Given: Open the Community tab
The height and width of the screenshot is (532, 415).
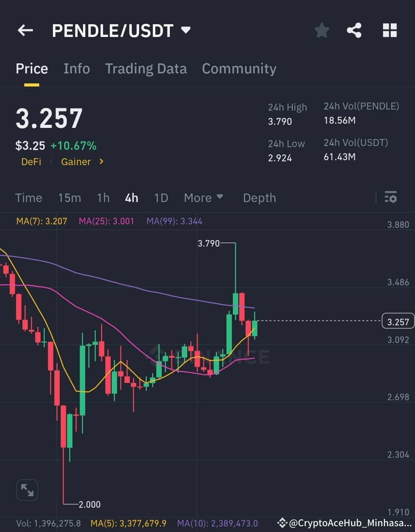Looking at the screenshot, I should pyautogui.click(x=239, y=68).
